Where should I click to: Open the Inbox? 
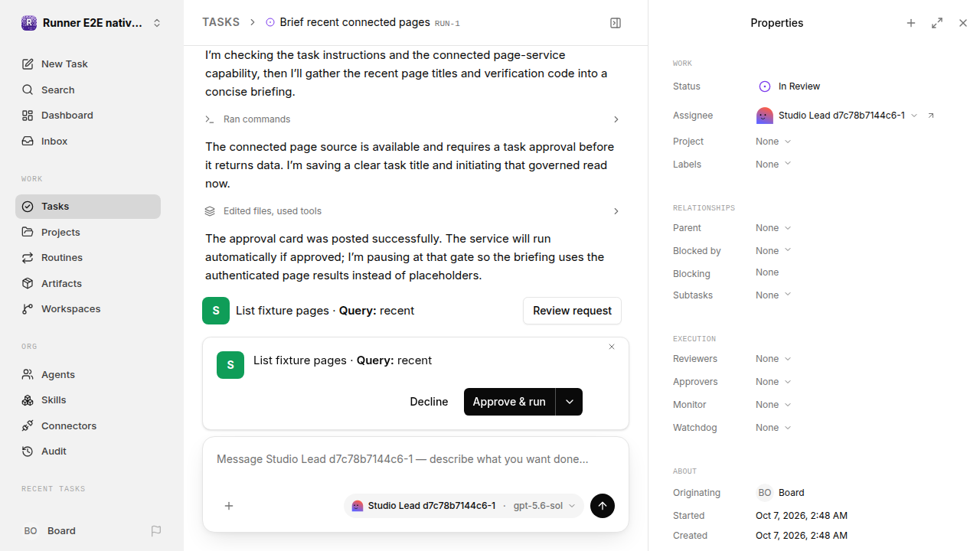tap(88, 142)
